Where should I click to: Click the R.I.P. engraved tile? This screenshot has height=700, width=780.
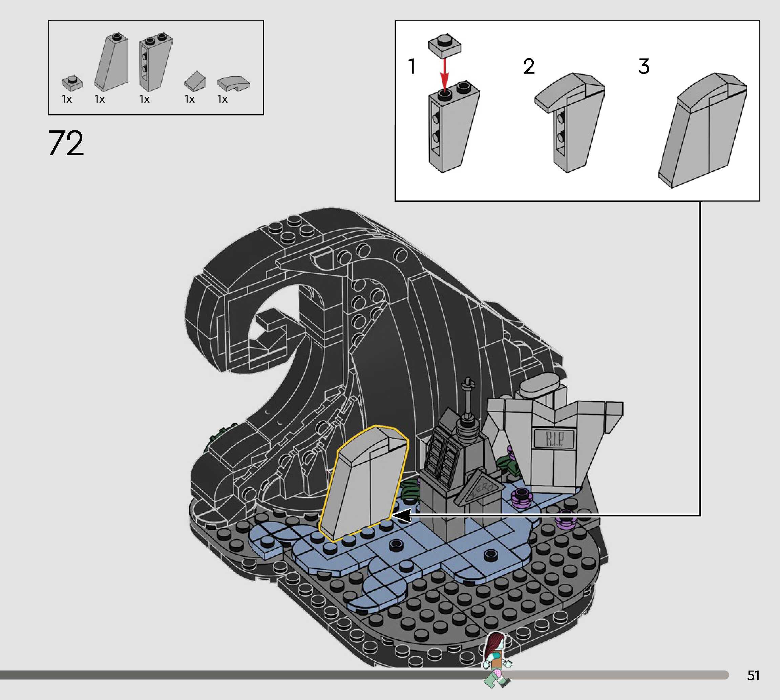tap(554, 439)
